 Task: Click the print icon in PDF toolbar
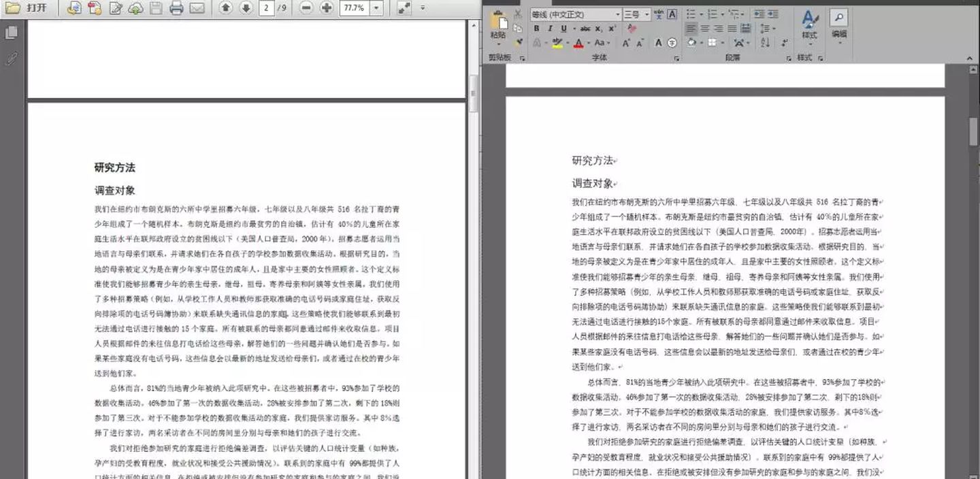point(176,8)
